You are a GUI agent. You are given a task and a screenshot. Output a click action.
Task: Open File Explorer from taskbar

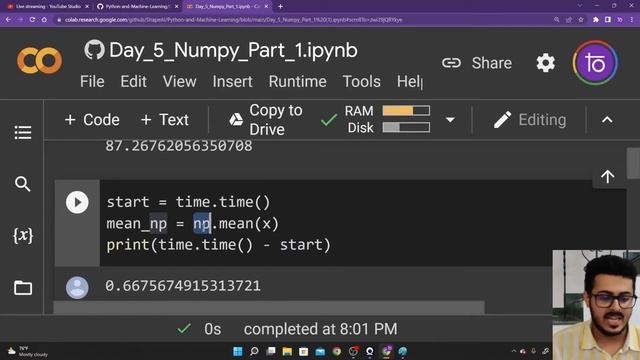(287, 351)
